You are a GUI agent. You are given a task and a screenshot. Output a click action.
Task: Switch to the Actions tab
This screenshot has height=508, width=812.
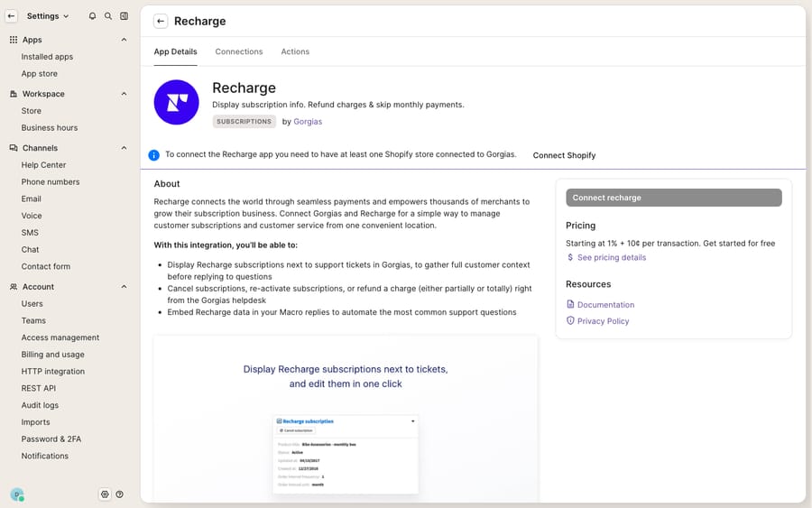295,51
